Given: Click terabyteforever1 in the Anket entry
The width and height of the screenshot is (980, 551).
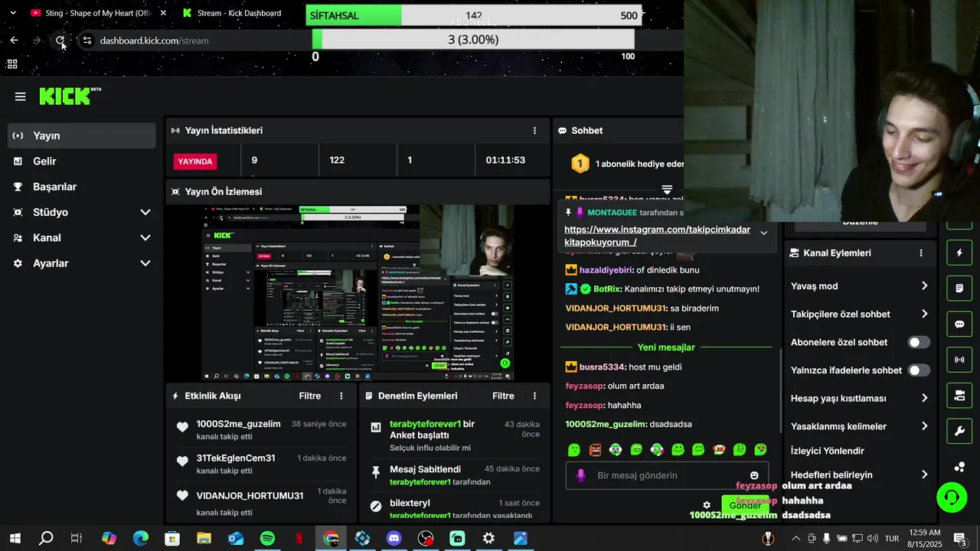Looking at the screenshot, I should pyautogui.click(x=425, y=424).
